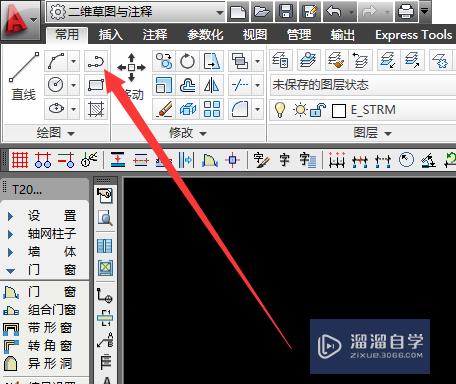Select the Mirror tool
This screenshot has height=384, width=456.
212,85
